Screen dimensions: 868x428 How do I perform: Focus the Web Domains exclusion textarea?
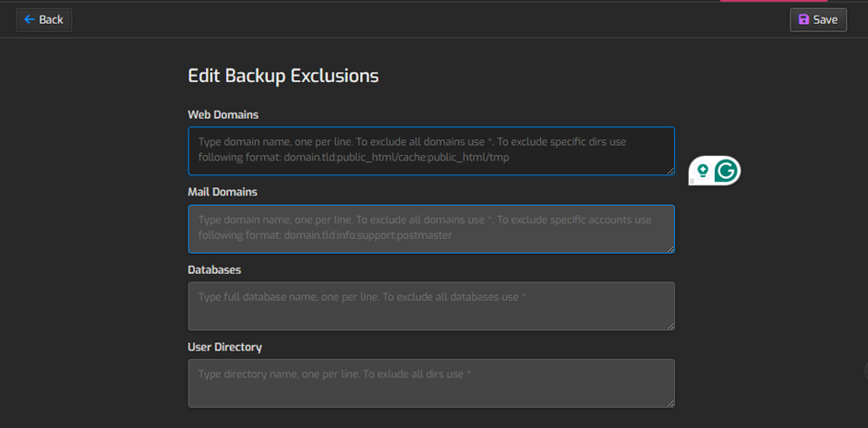pos(431,150)
